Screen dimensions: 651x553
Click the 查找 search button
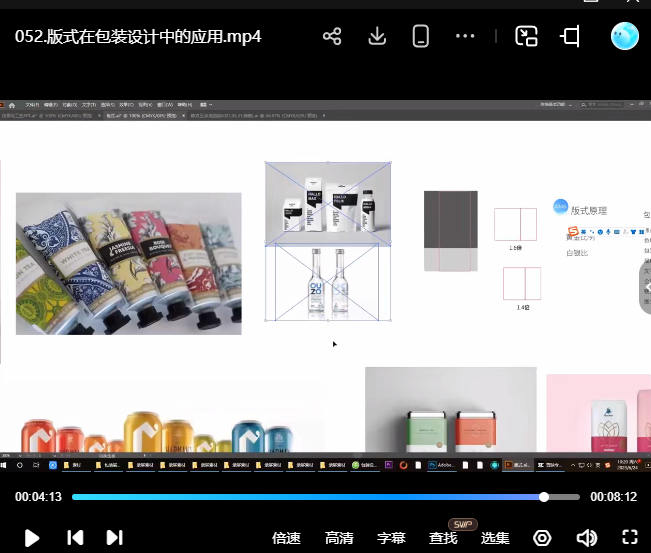pos(443,538)
